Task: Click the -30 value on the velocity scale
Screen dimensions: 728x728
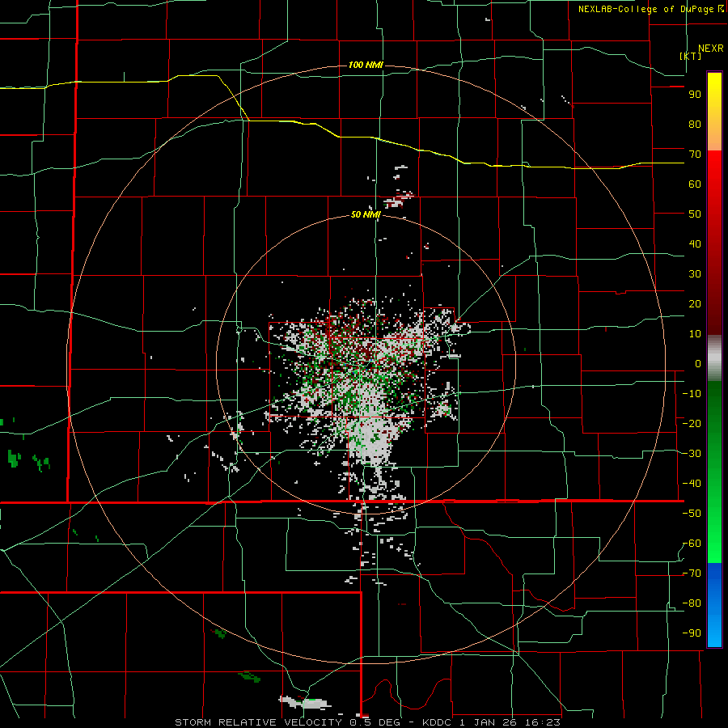Action: click(x=692, y=454)
